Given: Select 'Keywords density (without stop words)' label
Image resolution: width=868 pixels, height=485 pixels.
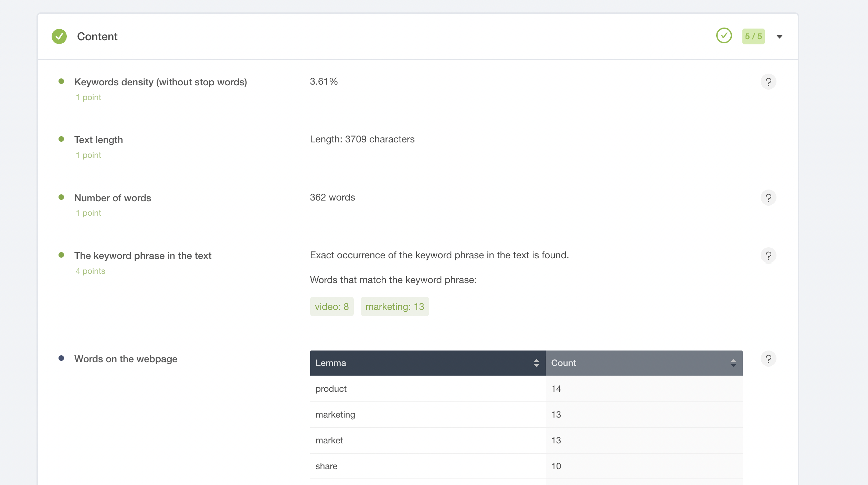Looking at the screenshot, I should pos(161,82).
